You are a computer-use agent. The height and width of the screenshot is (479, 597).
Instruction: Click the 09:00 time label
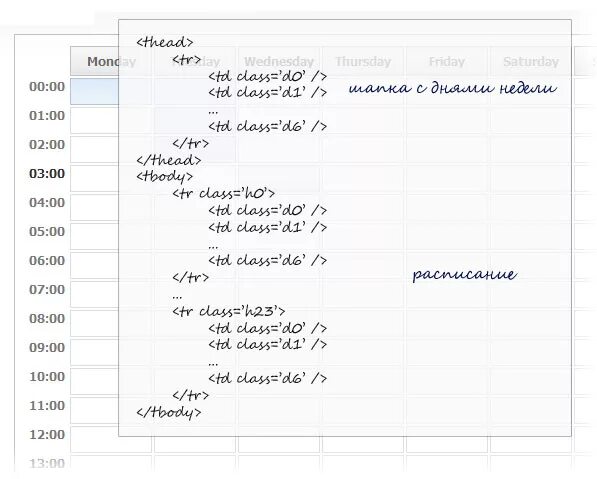coord(47,347)
